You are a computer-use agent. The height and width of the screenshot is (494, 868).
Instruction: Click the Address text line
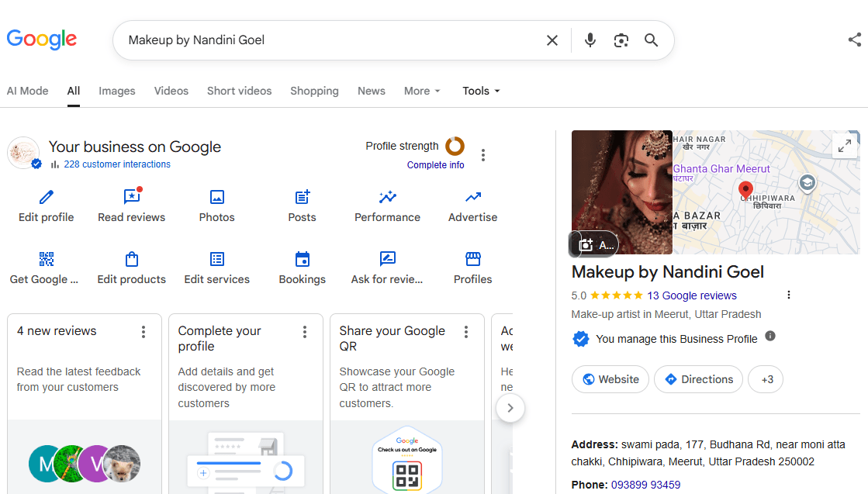coord(708,453)
